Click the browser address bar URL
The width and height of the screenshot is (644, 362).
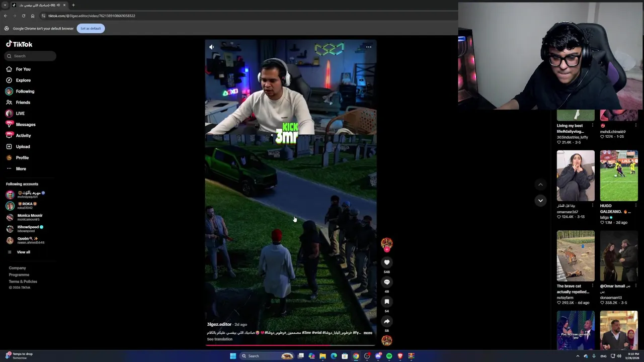[92, 16]
